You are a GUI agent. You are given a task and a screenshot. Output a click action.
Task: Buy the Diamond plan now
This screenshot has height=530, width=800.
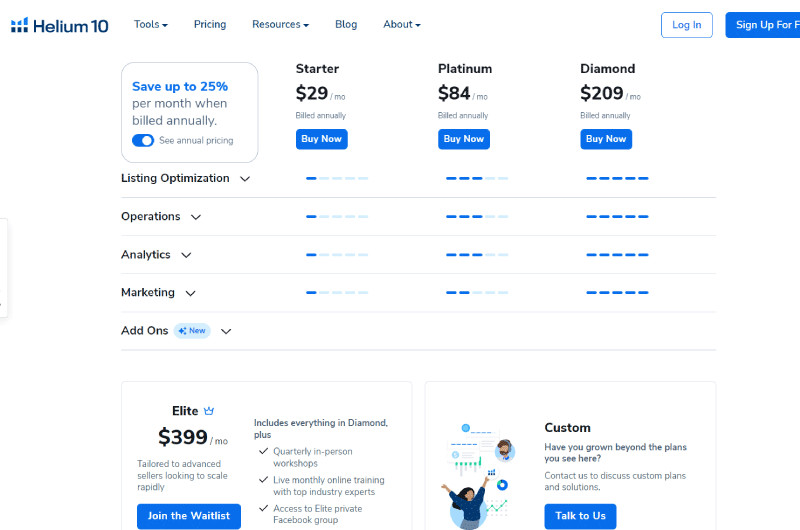click(x=606, y=139)
